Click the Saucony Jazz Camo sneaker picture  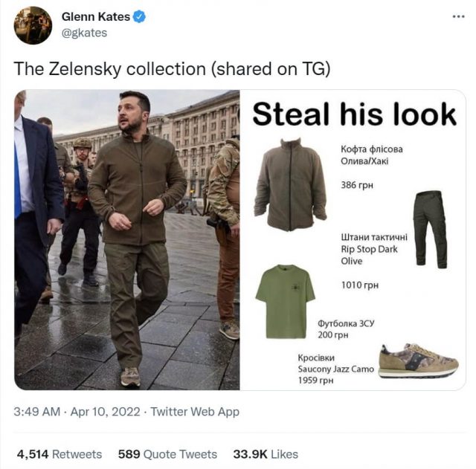click(x=419, y=360)
